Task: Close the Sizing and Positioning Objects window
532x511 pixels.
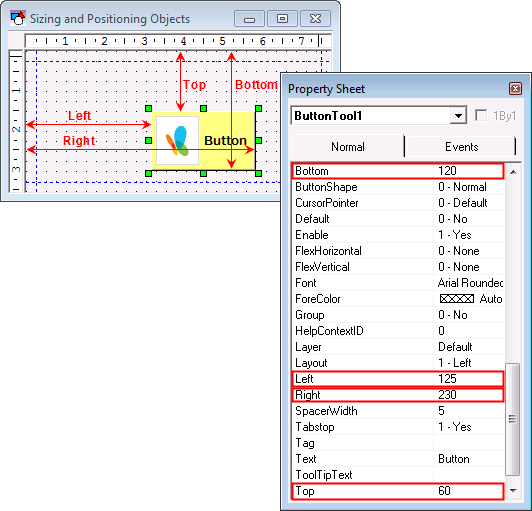Action: 316,18
